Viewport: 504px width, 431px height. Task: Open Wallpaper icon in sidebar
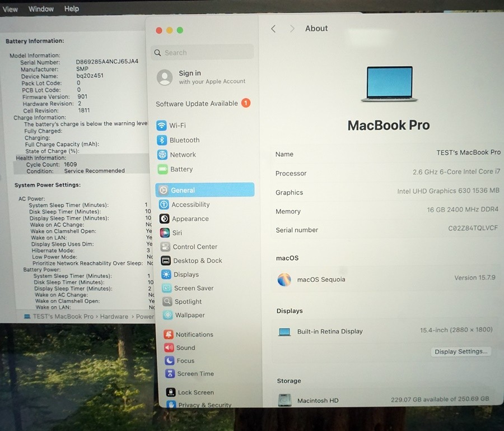point(167,315)
